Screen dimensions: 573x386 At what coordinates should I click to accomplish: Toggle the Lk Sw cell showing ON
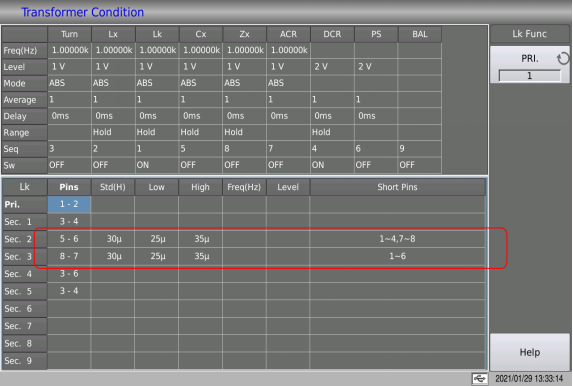[157, 165]
